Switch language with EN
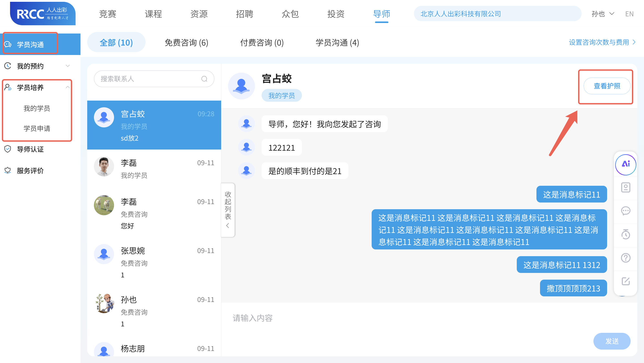This screenshot has height=363, width=644. point(629,14)
